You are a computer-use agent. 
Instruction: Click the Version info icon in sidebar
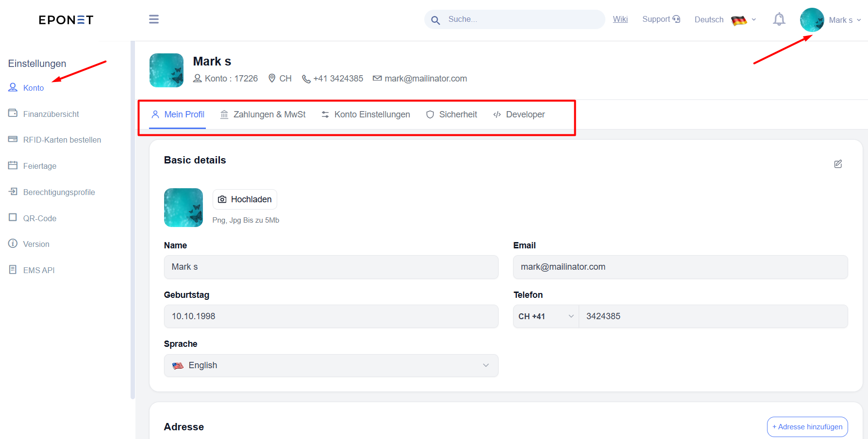[13, 244]
